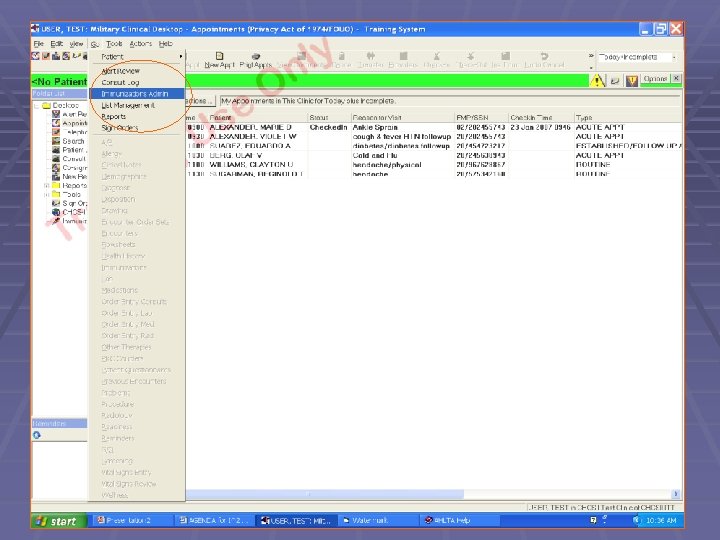Screen dimensions: 720x540
Task: Open Search icon in Folder List
Action: (x=56, y=141)
